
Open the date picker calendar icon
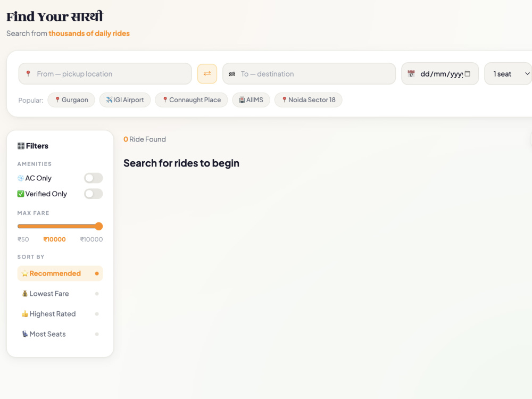pyautogui.click(x=467, y=73)
